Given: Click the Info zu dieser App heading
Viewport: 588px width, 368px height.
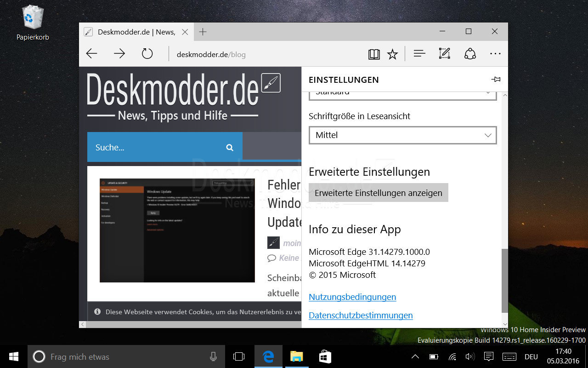Looking at the screenshot, I should point(355,229).
